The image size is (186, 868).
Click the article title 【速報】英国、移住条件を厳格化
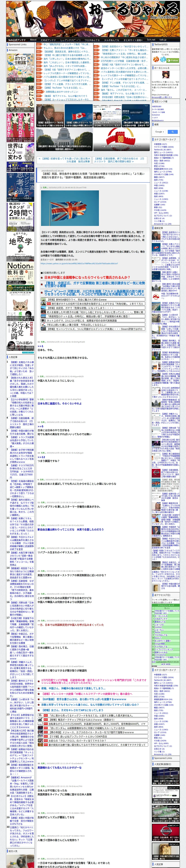(93, 176)
